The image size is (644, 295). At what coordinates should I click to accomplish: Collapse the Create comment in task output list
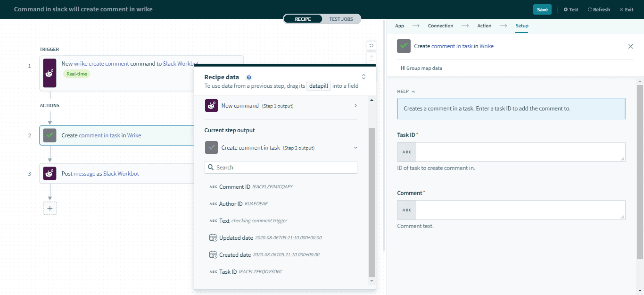(355, 147)
